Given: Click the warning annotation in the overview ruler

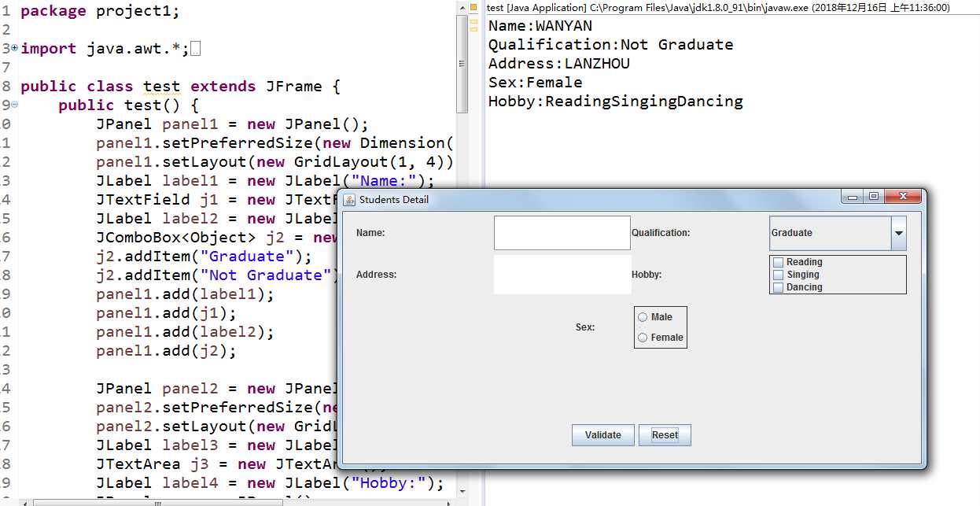Looking at the screenshot, I should pyautogui.click(x=473, y=23).
